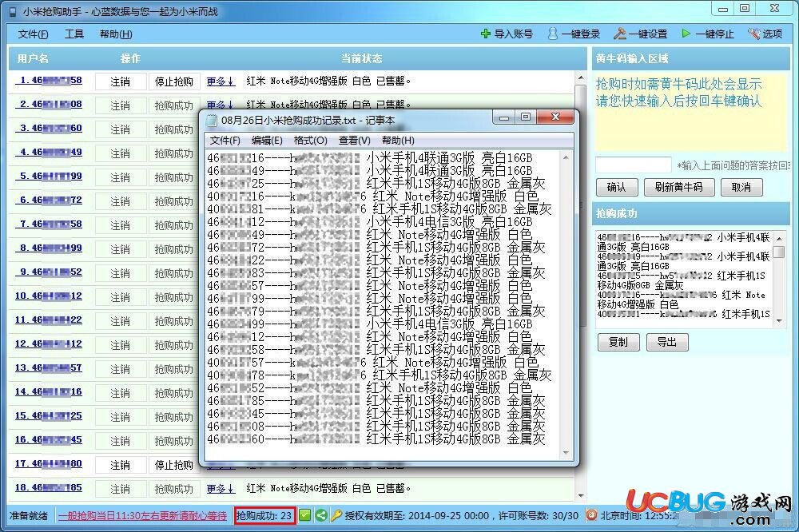The height and width of the screenshot is (532, 799).
Task: Open 一键设置 one-click settings
Action: click(x=641, y=34)
